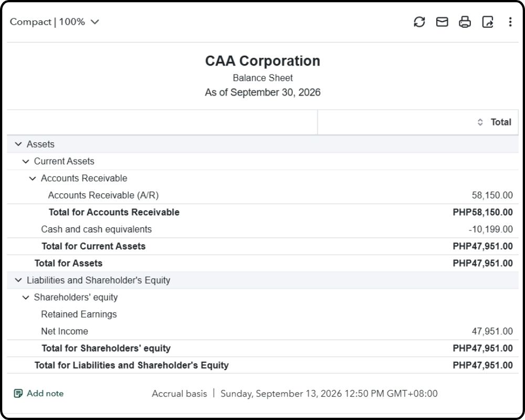Collapse the Accounts Receivable group

tap(33, 178)
